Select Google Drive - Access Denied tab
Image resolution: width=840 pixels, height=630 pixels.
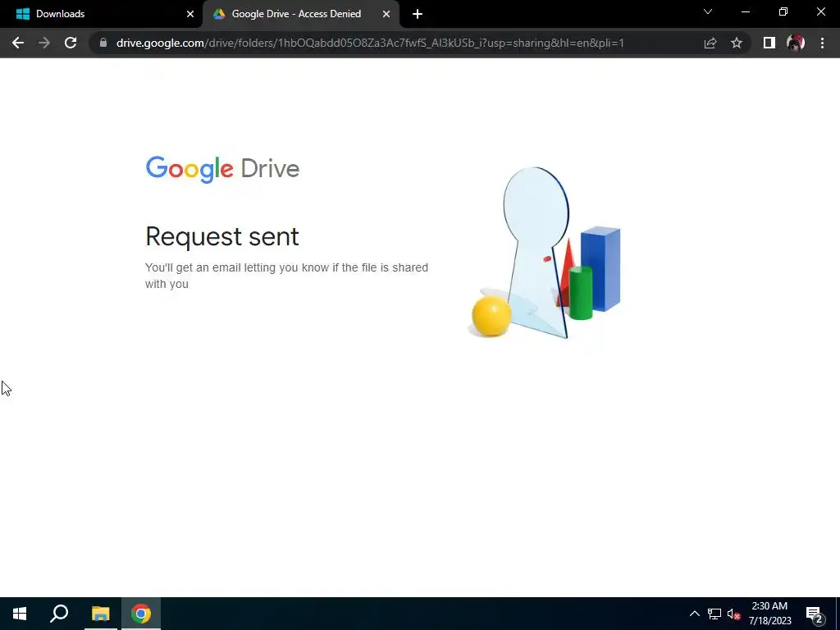296,14
